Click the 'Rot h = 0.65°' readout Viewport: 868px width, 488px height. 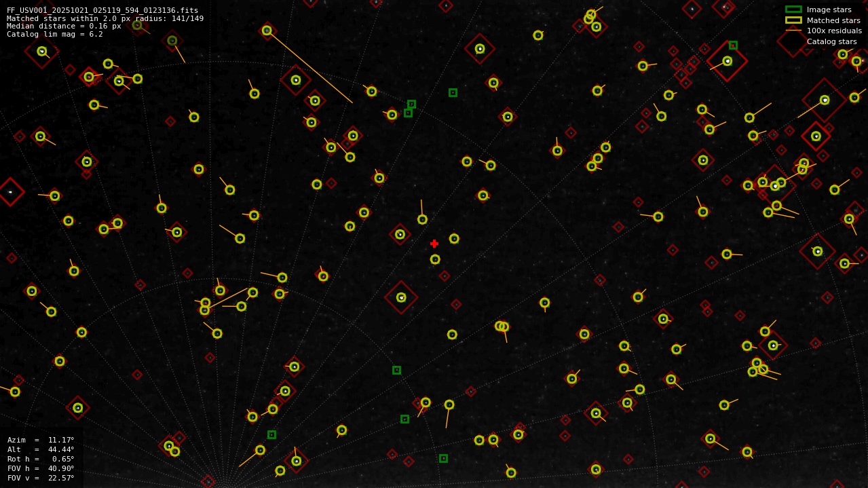click(x=41, y=459)
